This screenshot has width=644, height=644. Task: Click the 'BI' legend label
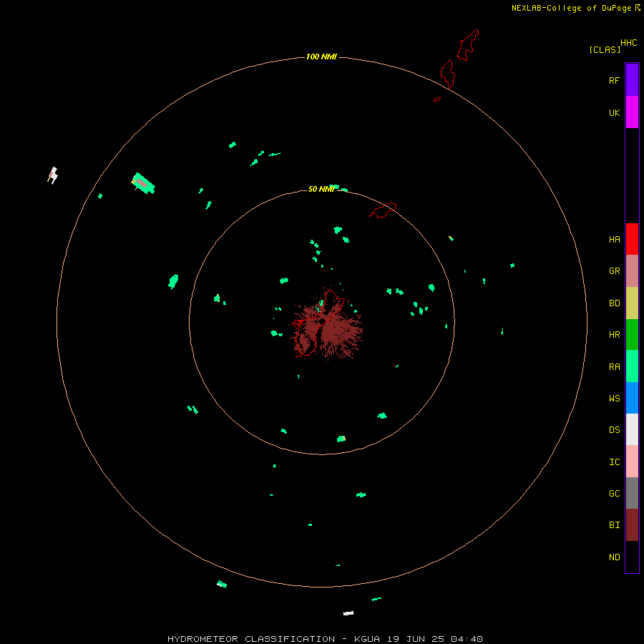(614, 525)
